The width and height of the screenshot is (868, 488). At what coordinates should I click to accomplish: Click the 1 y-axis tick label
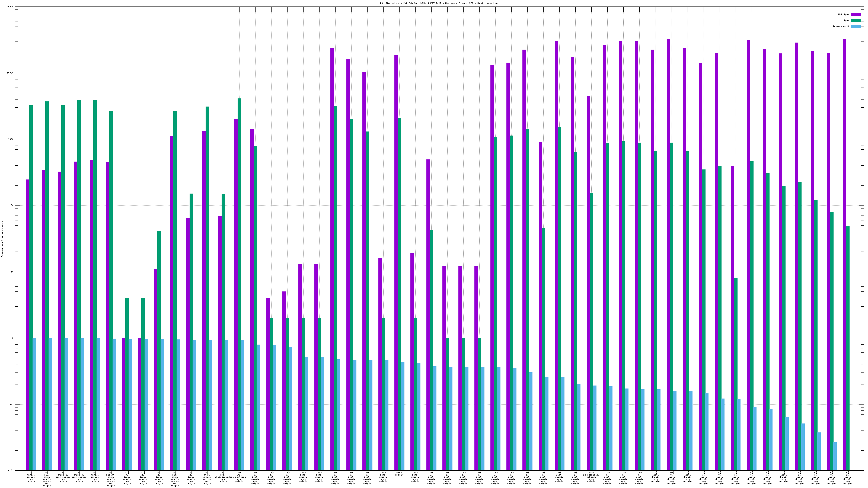click(13, 338)
